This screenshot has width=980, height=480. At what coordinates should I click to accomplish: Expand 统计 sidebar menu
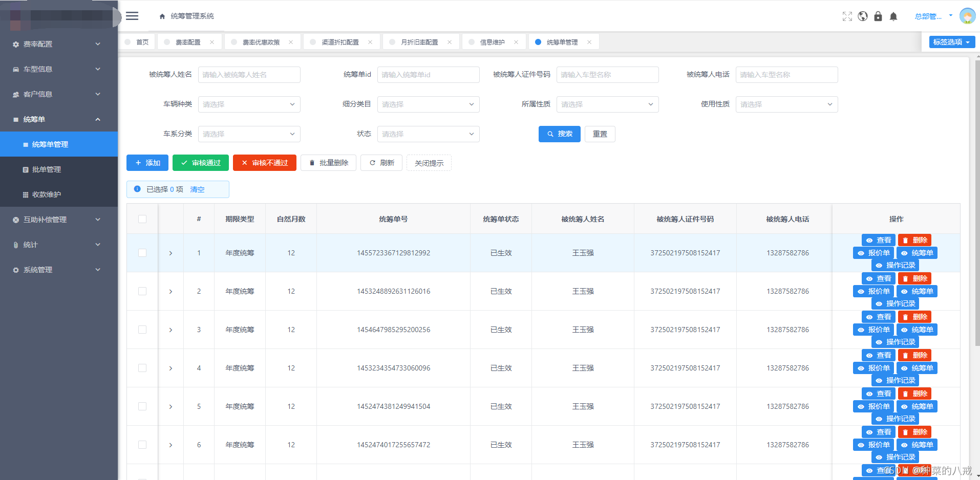[59, 245]
